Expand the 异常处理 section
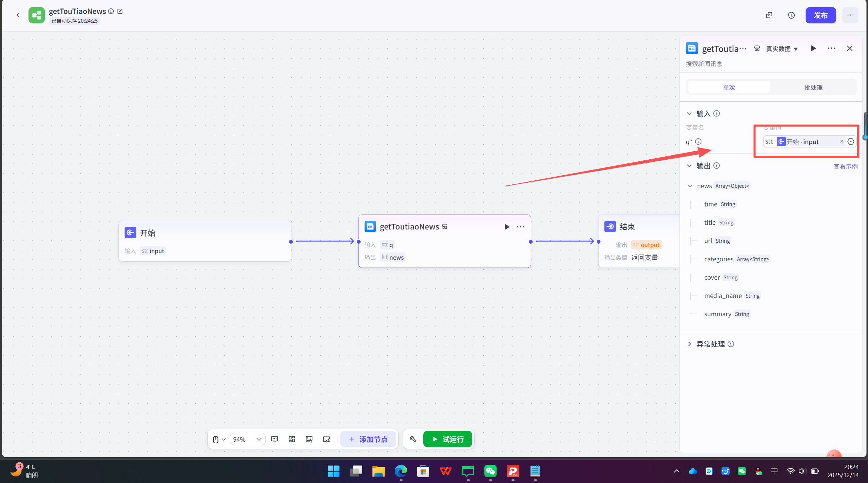868x483 pixels. pos(690,344)
